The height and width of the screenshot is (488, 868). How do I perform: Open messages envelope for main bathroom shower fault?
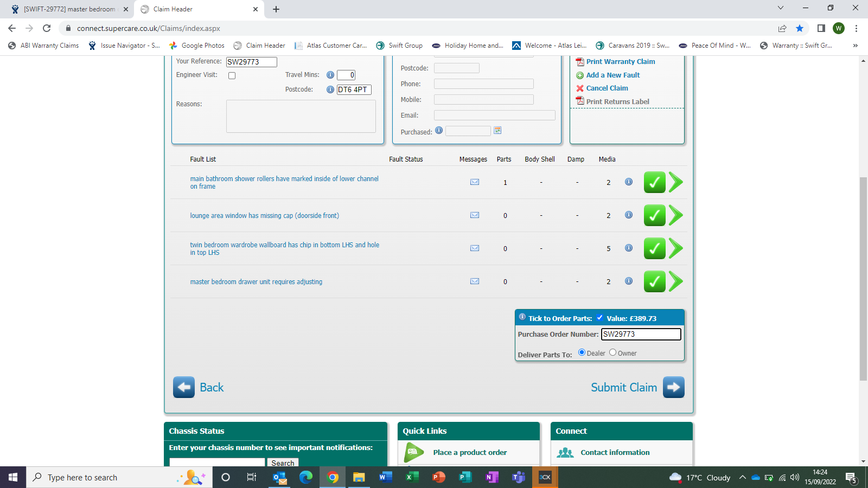[x=475, y=182]
